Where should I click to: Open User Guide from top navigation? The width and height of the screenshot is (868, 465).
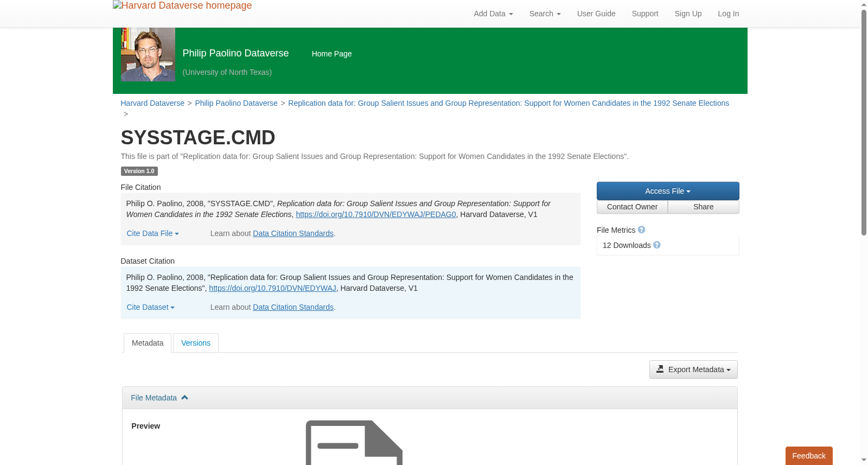pos(596,14)
